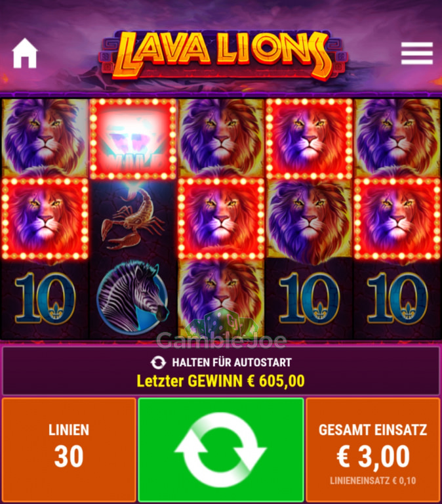Click the lion in third reel bottom row
Image resolution: width=442 pixels, height=504 pixels.
point(221,299)
